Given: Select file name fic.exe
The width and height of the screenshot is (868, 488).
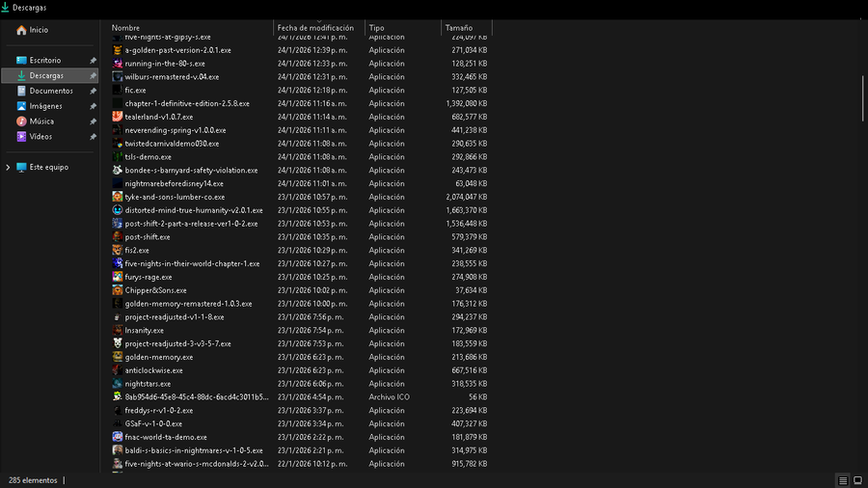Looking at the screenshot, I should pos(136,91).
